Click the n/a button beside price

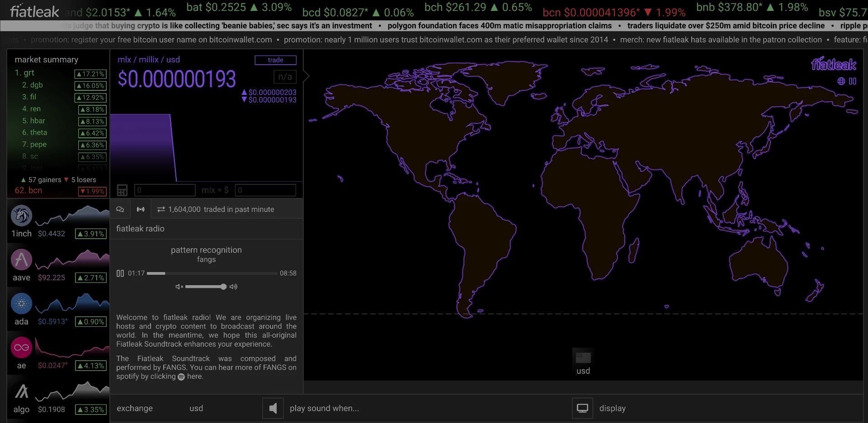285,77
